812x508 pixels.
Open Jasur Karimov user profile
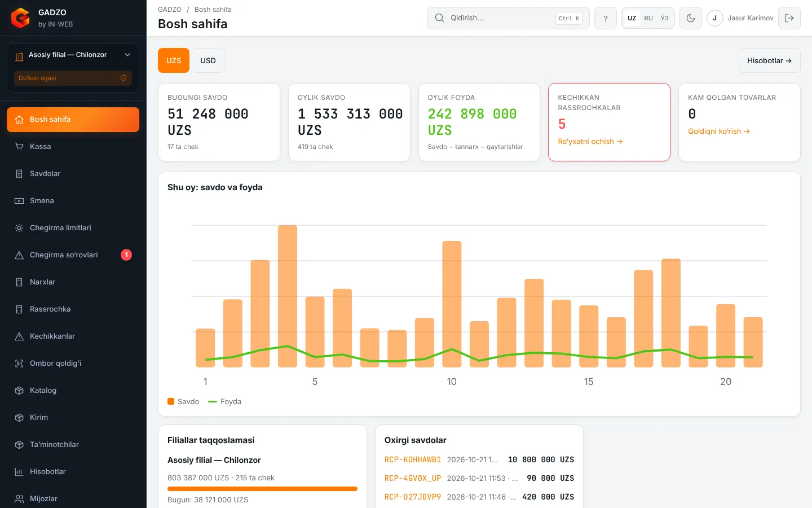pos(740,18)
